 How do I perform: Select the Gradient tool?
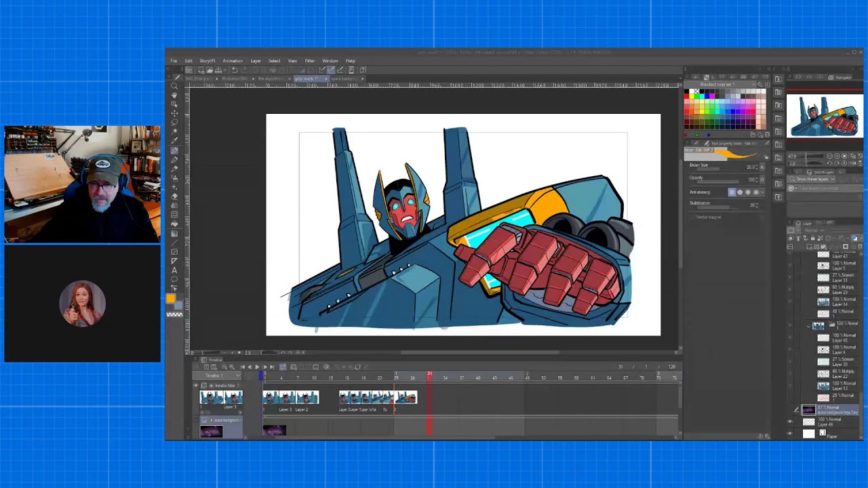[x=174, y=233]
